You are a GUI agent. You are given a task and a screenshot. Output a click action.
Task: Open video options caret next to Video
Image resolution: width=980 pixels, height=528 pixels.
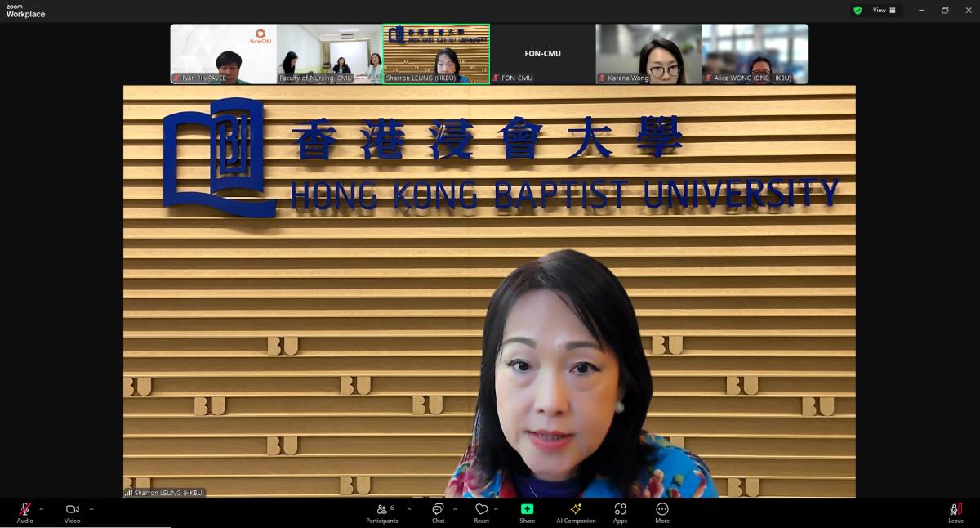pyautogui.click(x=91, y=508)
